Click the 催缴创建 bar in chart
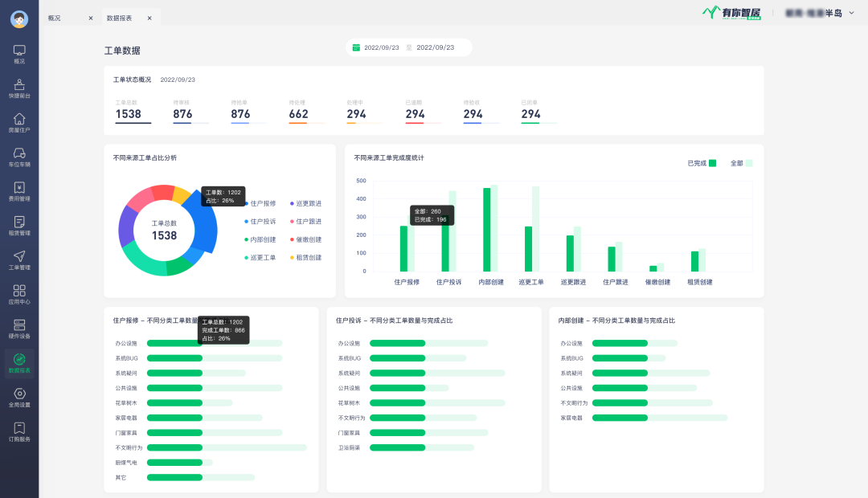This screenshot has height=498, width=868. pyautogui.click(x=653, y=268)
